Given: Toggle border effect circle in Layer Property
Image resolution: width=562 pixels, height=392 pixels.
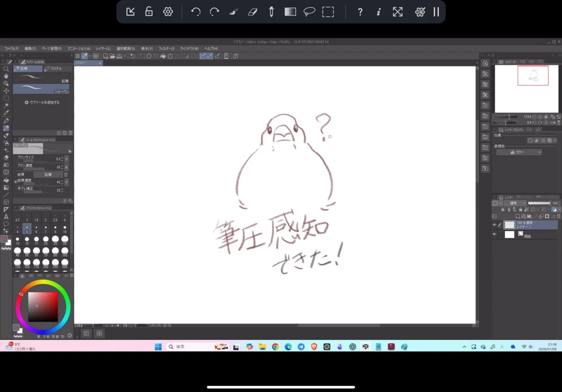Looking at the screenshot, I should click(x=530, y=140).
